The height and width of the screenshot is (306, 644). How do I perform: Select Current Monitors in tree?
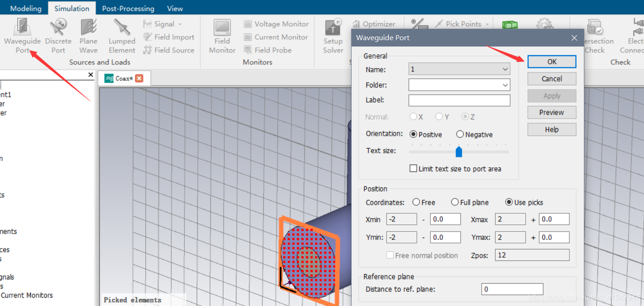(27, 296)
